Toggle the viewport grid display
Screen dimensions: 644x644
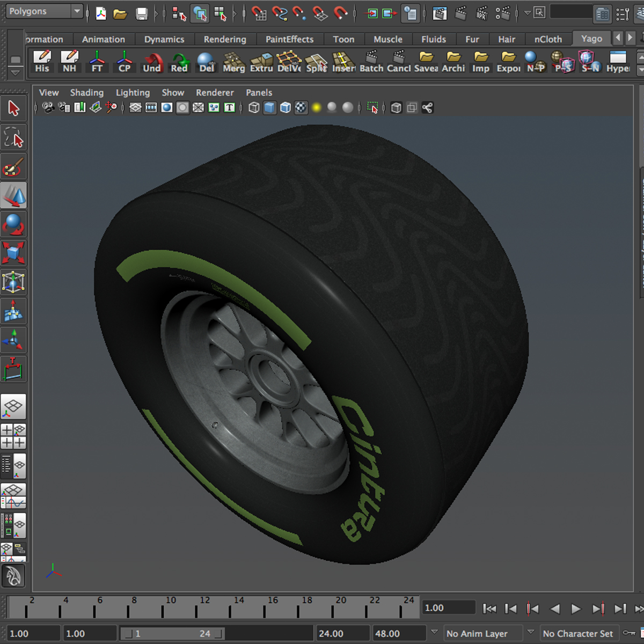coord(135,108)
